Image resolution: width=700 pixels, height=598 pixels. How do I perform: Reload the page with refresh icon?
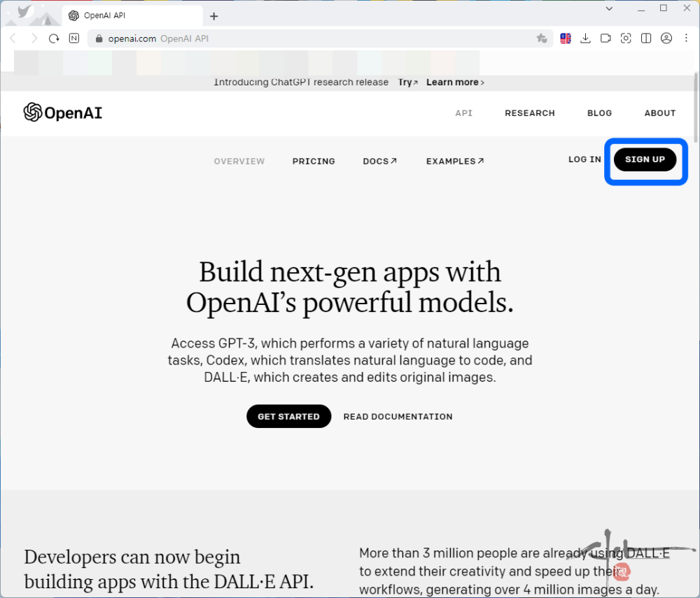(54, 38)
